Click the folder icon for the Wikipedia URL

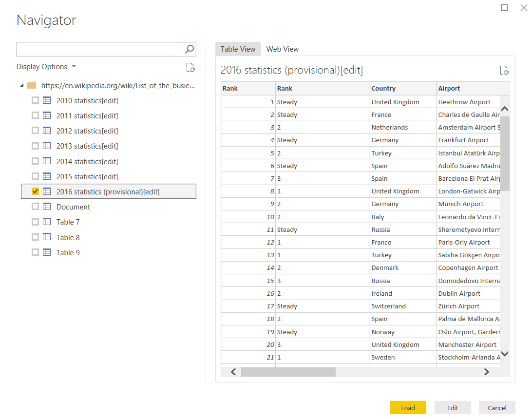(32, 85)
